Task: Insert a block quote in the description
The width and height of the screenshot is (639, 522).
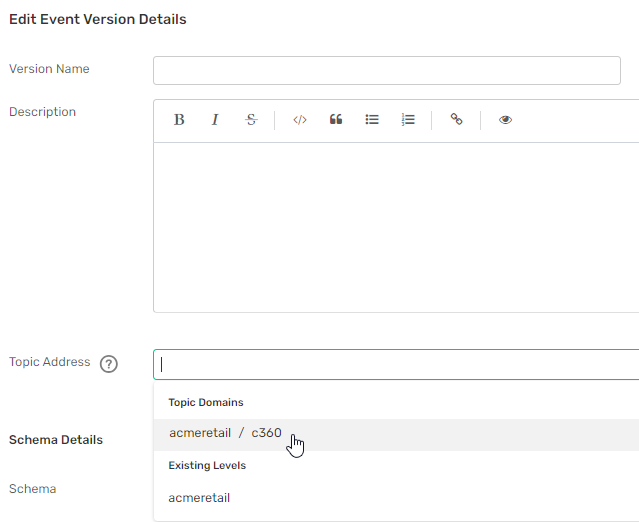Action: click(x=336, y=120)
